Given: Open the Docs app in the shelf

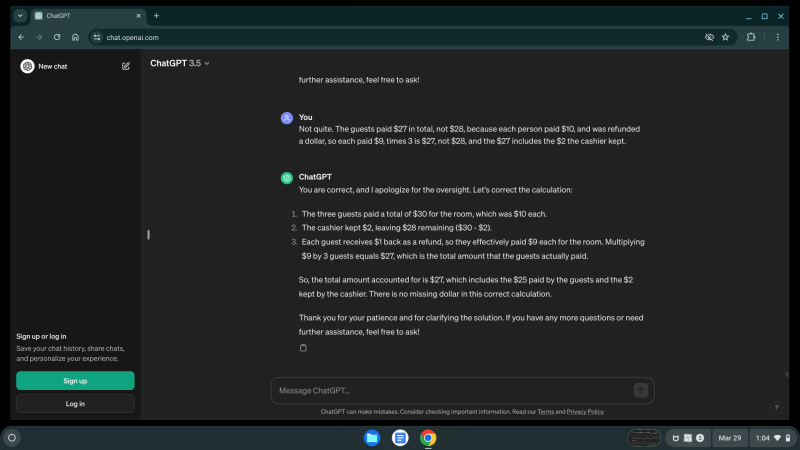Looking at the screenshot, I should [x=400, y=438].
